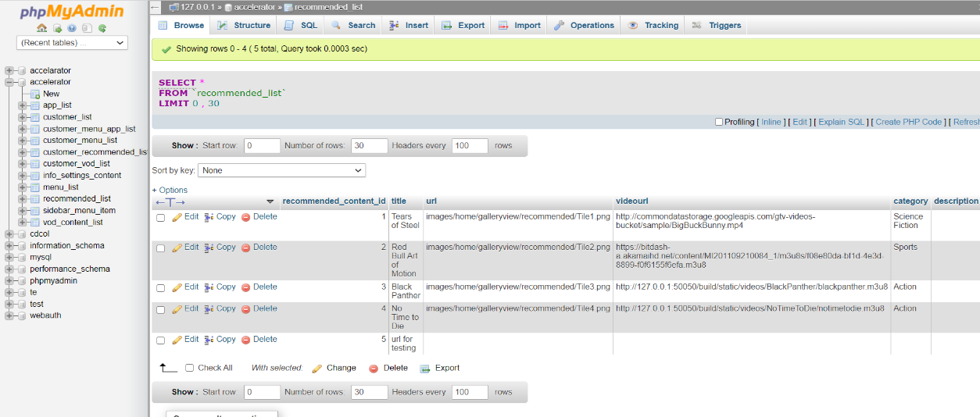The height and width of the screenshot is (417, 980).
Task: Open the Sort by key dropdown
Action: click(281, 170)
